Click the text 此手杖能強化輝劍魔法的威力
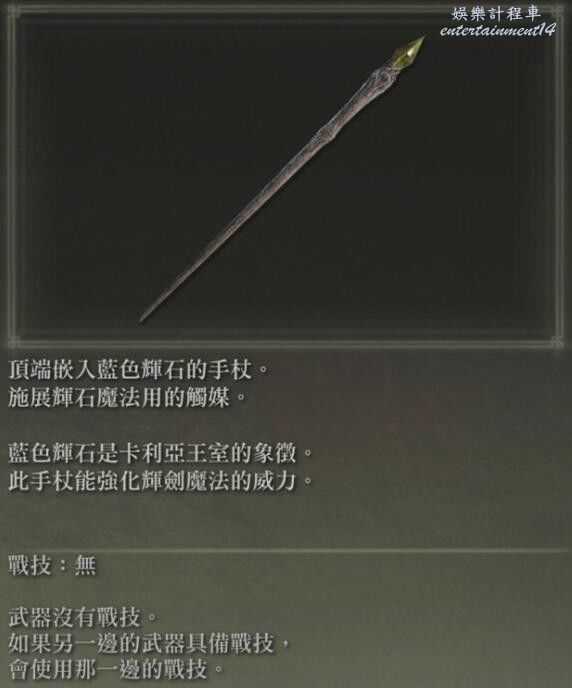The width and height of the screenshot is (572, 688). [161, 480]
